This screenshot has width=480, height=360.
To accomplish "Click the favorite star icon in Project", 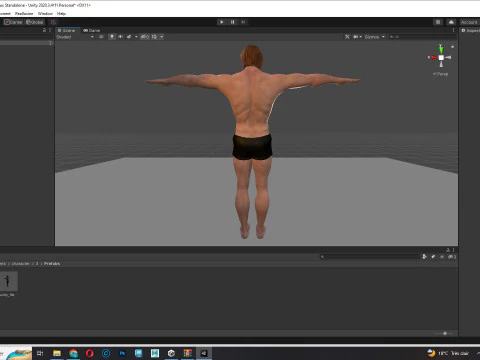I will pos(442,257).
